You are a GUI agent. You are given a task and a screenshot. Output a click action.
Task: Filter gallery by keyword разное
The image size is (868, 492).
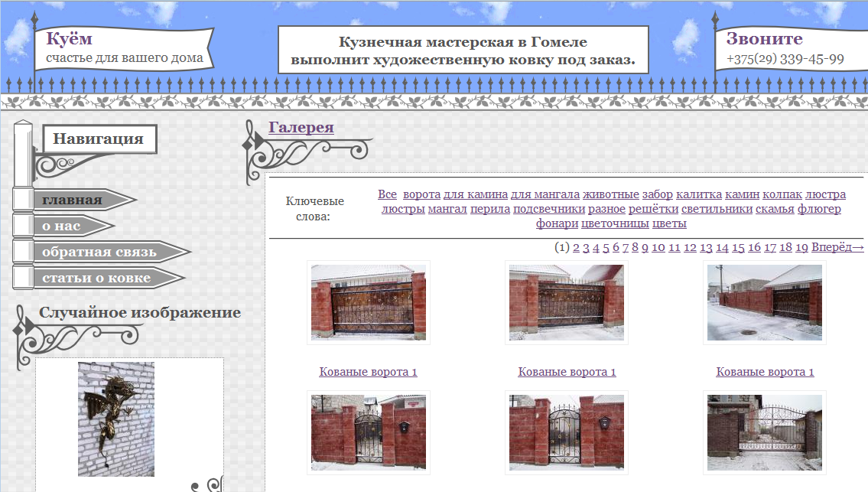pyautogui.click(x=606, y=209)
